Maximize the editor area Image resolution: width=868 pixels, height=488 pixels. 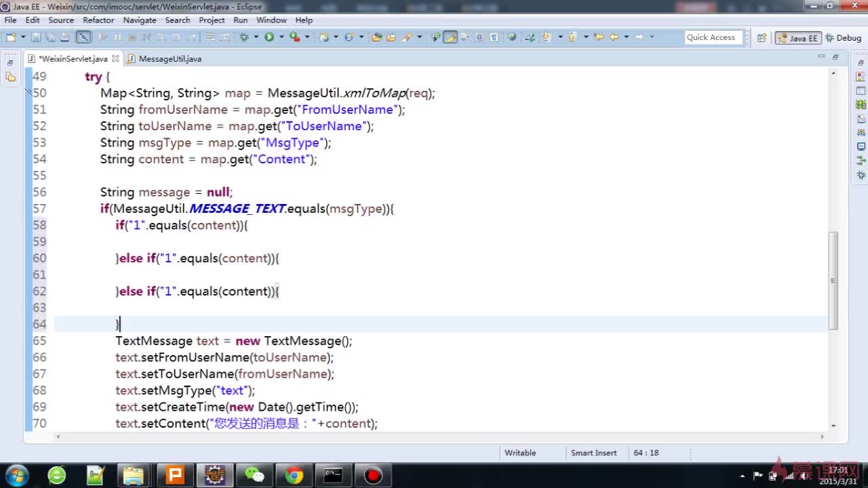click(x=835, y=56)
